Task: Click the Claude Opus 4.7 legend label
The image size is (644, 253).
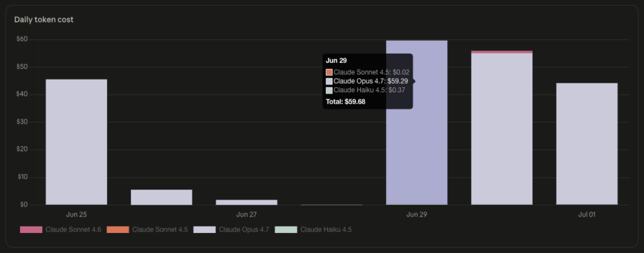Action: [244, 230]
